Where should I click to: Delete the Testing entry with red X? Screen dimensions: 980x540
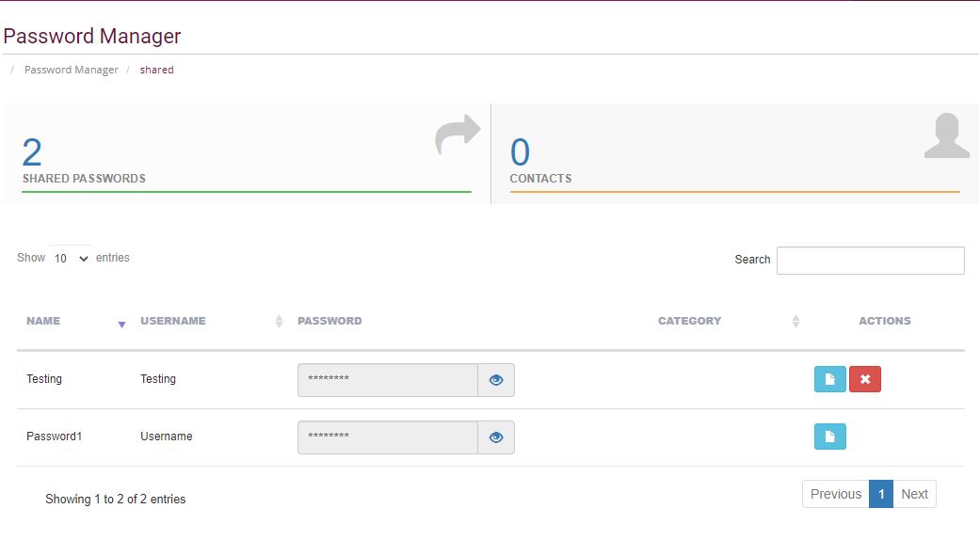tap(865, 379)
